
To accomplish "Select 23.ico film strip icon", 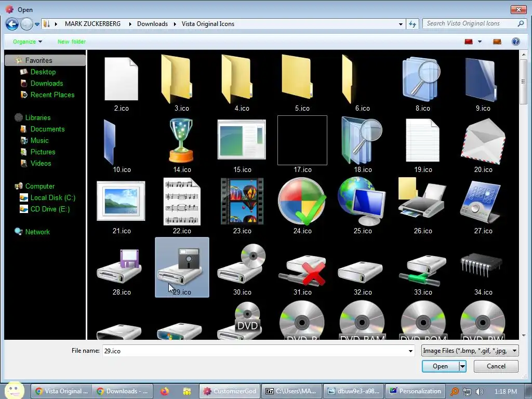I will (x=242, y=201).
